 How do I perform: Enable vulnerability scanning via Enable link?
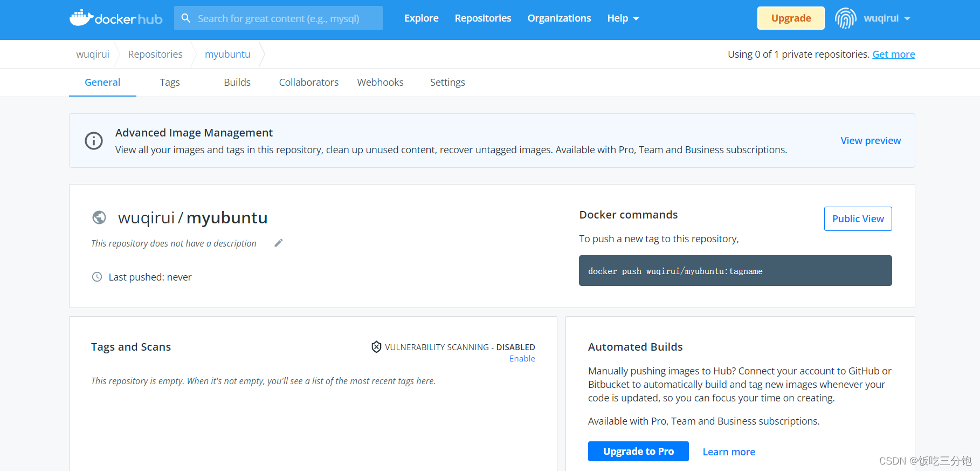tap(522, 358)
